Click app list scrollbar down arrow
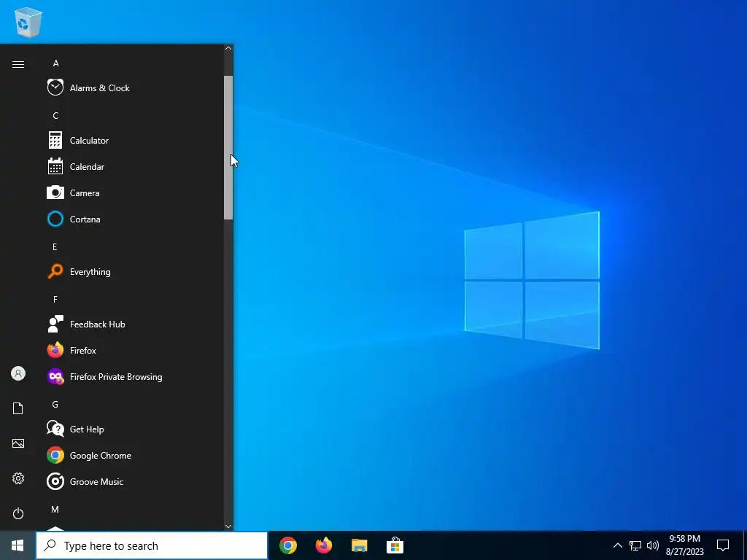Image resolution: width=747 pixels, height=560 pixels. (x=228, y=526)
